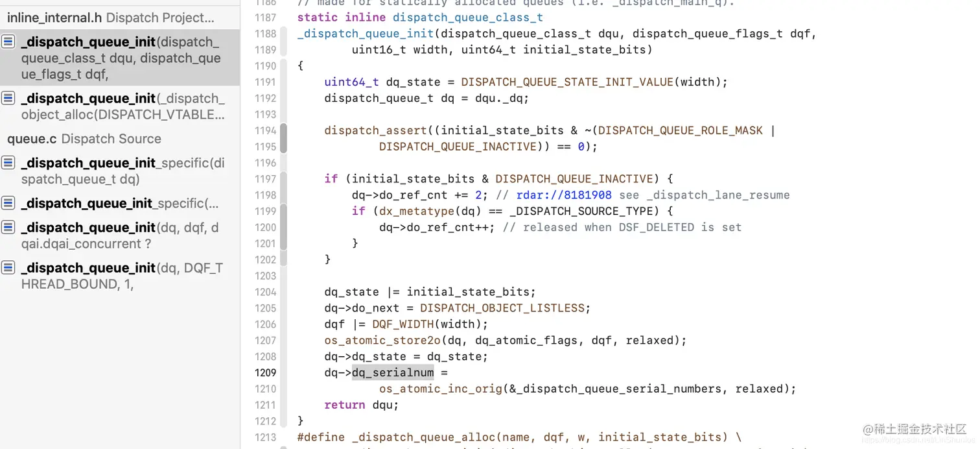Screen dimensions: 980x449
Task: Click line number 1213 in gutter
Action: (x=265, y=437)
